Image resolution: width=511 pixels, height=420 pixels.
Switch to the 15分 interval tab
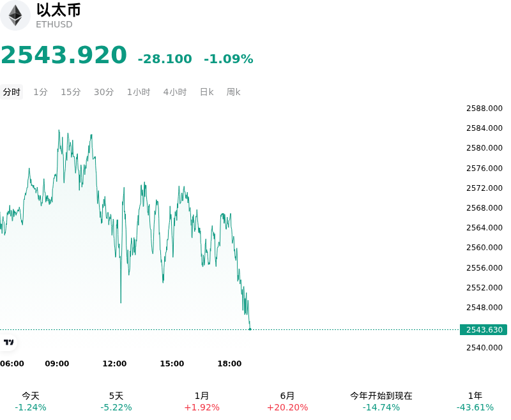(x=71, y=92)
